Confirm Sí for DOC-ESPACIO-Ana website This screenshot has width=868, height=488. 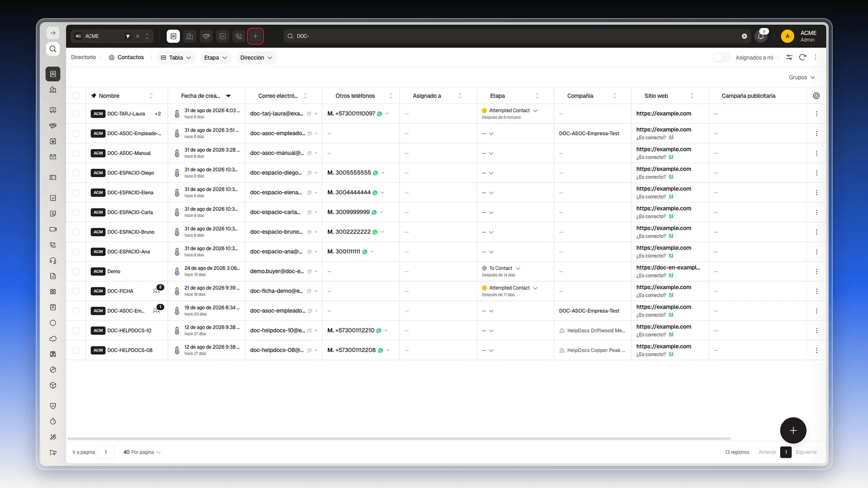click(671, 256)
